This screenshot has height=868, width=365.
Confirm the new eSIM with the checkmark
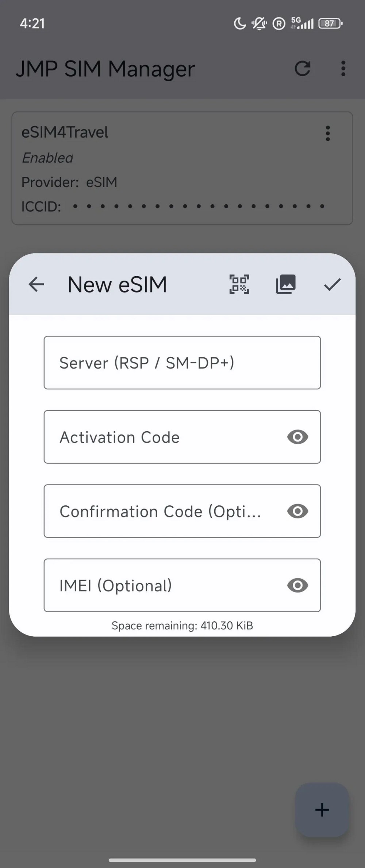[332, 284]
